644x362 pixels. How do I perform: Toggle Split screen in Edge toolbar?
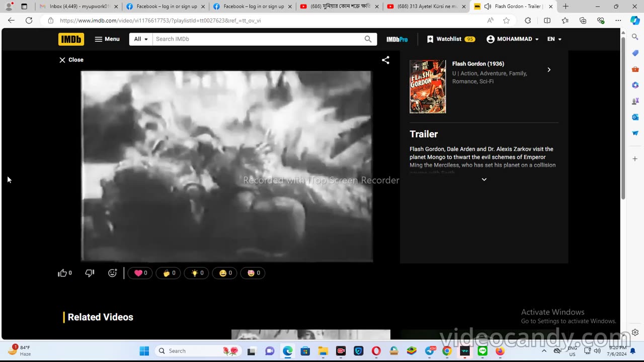click(x=547, y=21)
